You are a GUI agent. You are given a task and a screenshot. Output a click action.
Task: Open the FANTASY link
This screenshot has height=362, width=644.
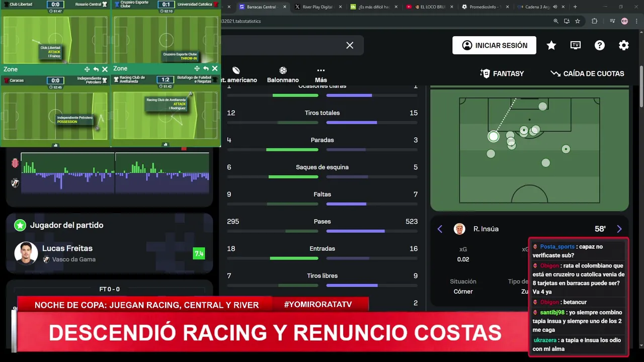click(x=502, y=73)
